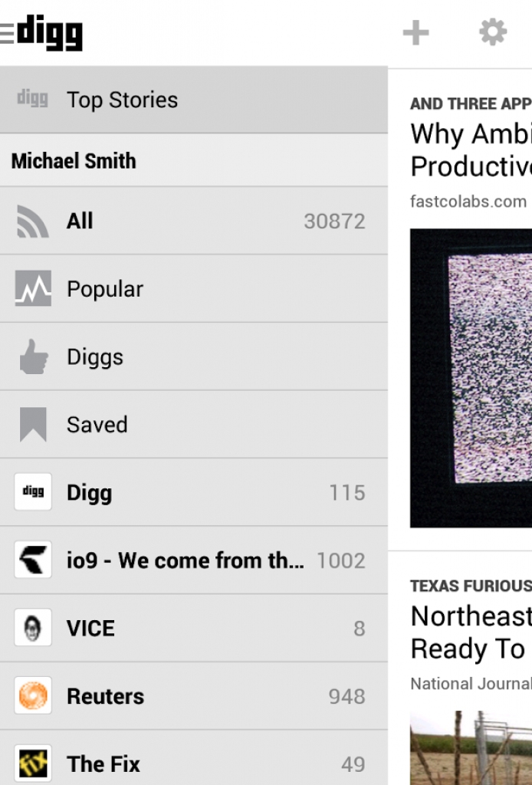
Task: Click the RSS icon next to All
Action: pyautogui.click(x=33, y=222)
